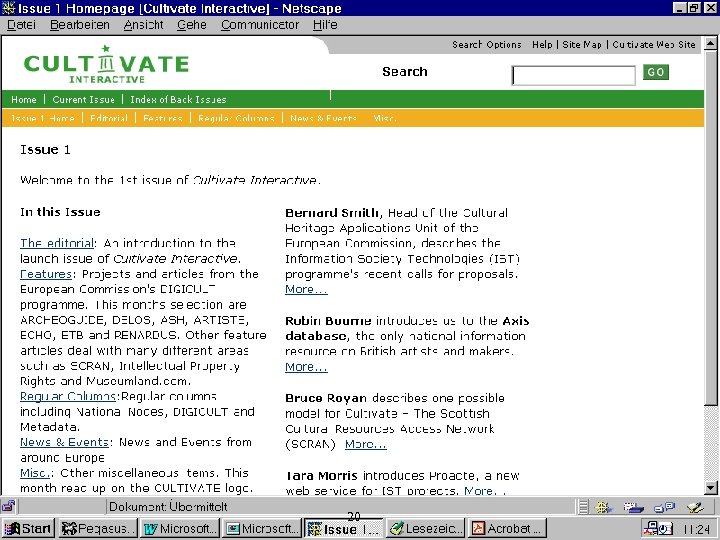Open the Misc. link in text
The image size is (720, 540).
[34, 473]
